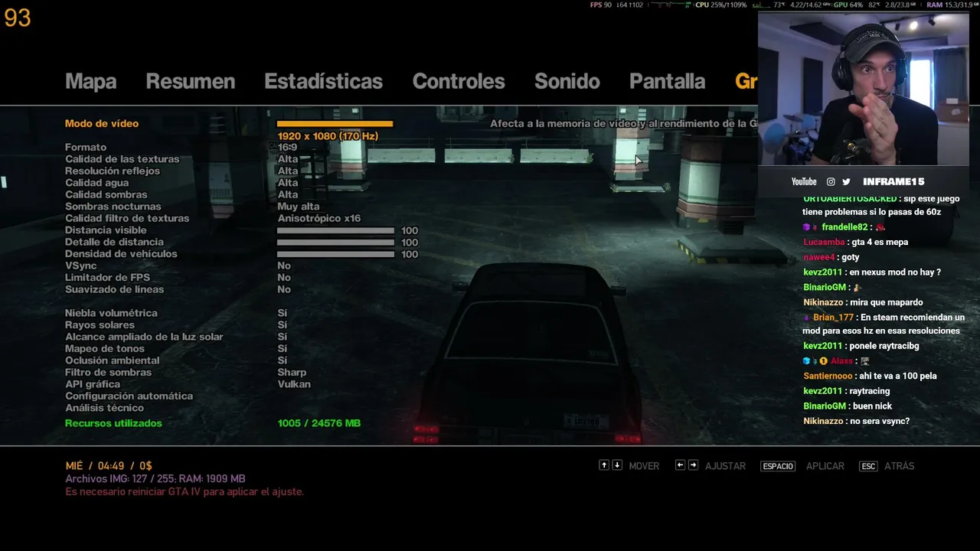Select the Sonido tab
The height and width of the screenshot is (551, 980).
pyautogui.click(x=567, y=81)
